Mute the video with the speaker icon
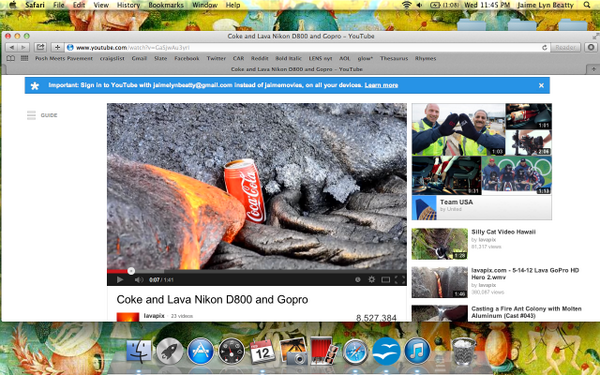600x375 pixels. point(139,280)
